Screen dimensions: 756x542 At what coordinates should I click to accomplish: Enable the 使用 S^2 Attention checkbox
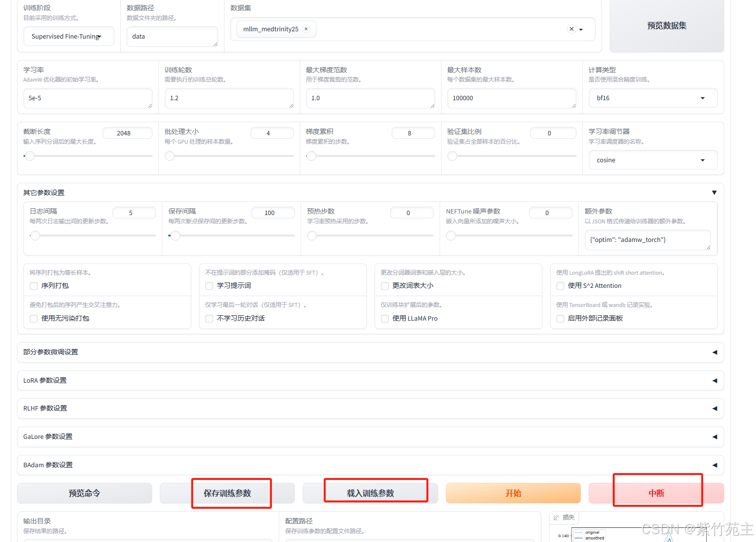point(560,286)
